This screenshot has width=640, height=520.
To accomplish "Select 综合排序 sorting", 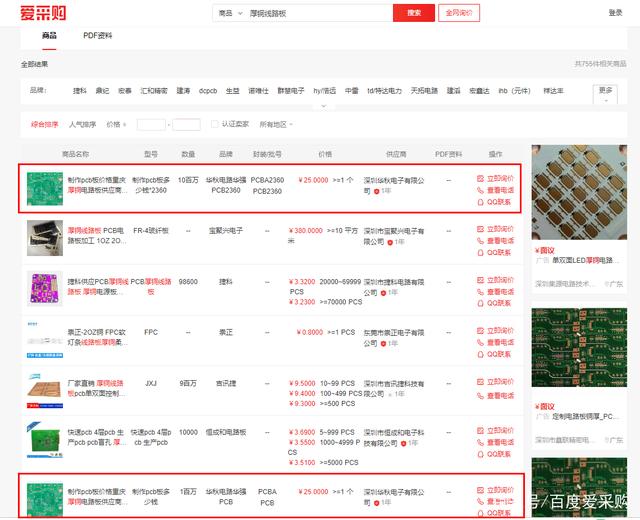I will pyautogui.click(x=45, y=124).
